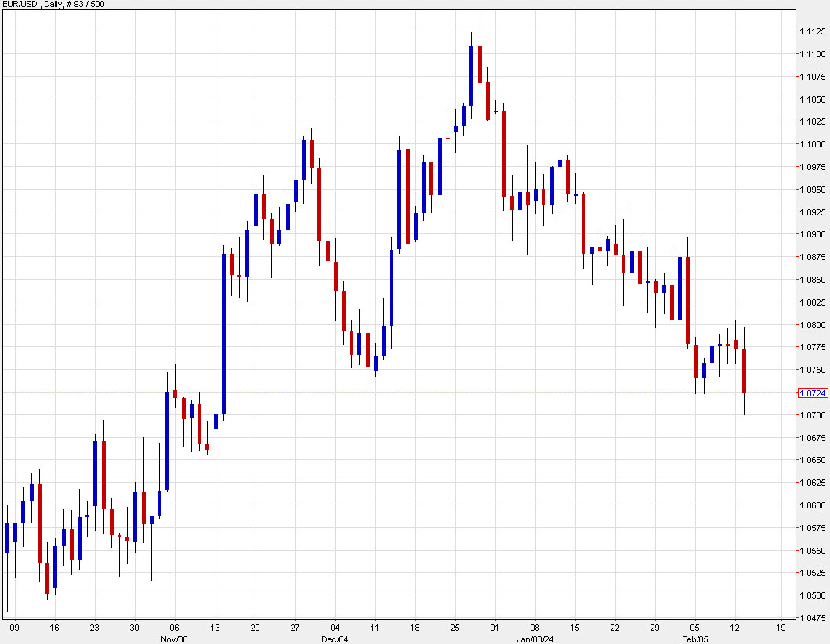Screen dimensions: 830x644
Task: Click the 1.0900 price scale label
Action: click(x=814, y=233)
